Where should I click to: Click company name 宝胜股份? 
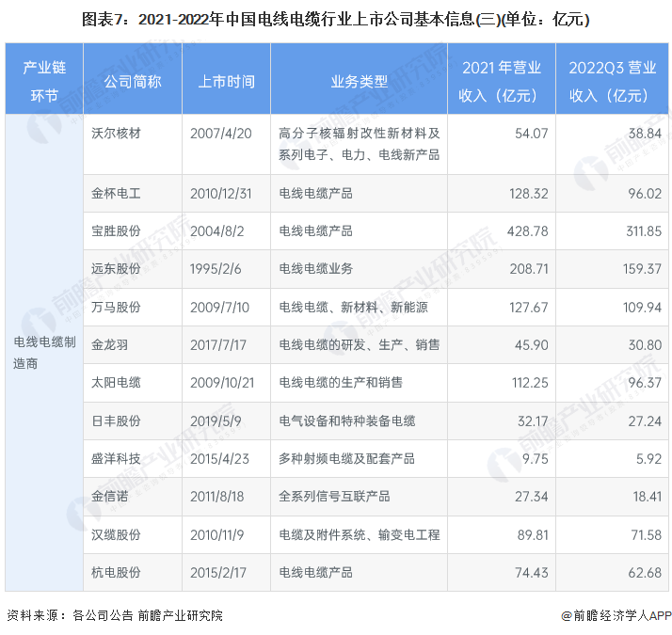116,230
